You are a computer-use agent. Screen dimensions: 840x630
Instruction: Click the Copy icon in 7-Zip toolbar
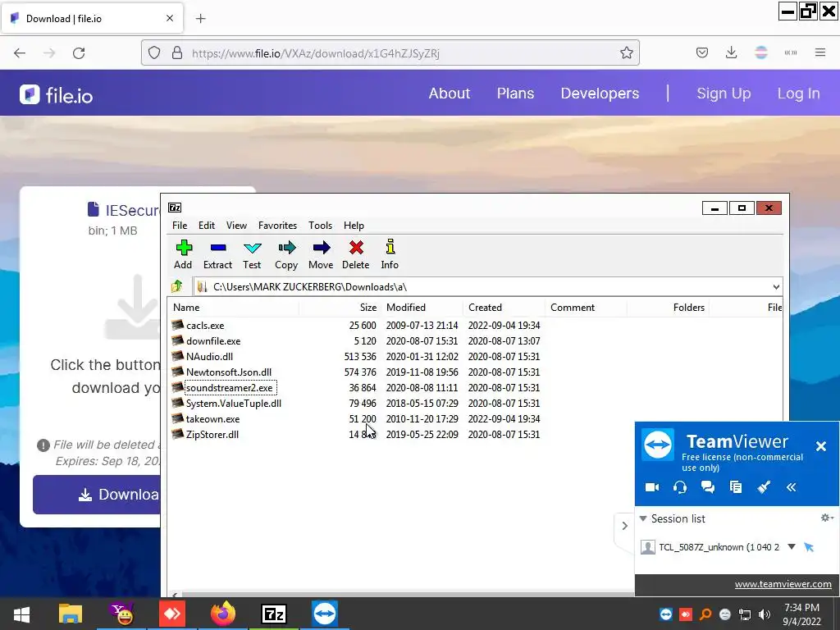click(286, 254)
